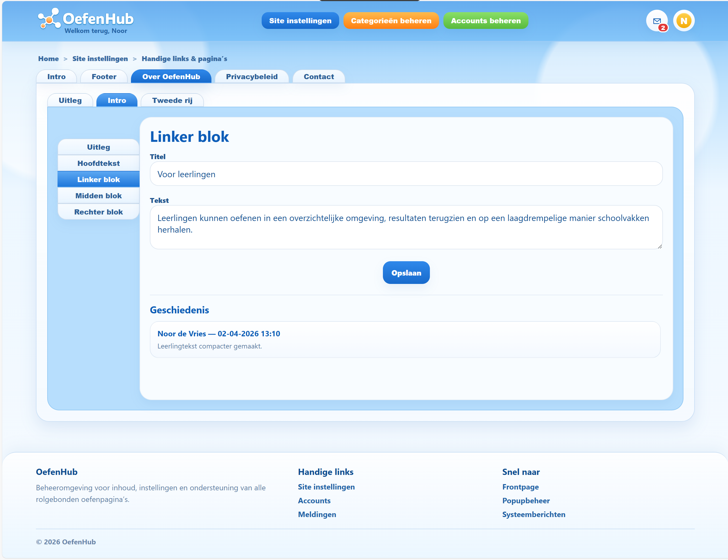Open the messages envelope icon
The width and height of the screenshot is (728, 560).
657,21
